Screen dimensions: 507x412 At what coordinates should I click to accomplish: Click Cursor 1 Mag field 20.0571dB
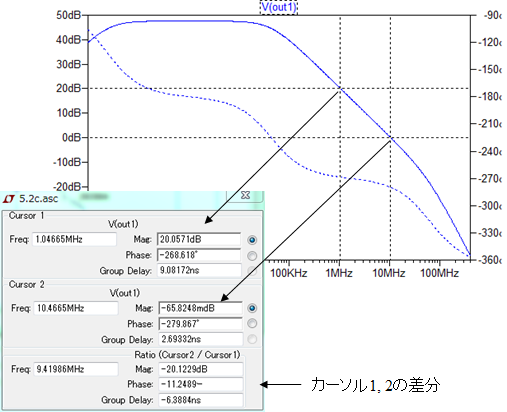pyautogui.click(x=199, y=239)
